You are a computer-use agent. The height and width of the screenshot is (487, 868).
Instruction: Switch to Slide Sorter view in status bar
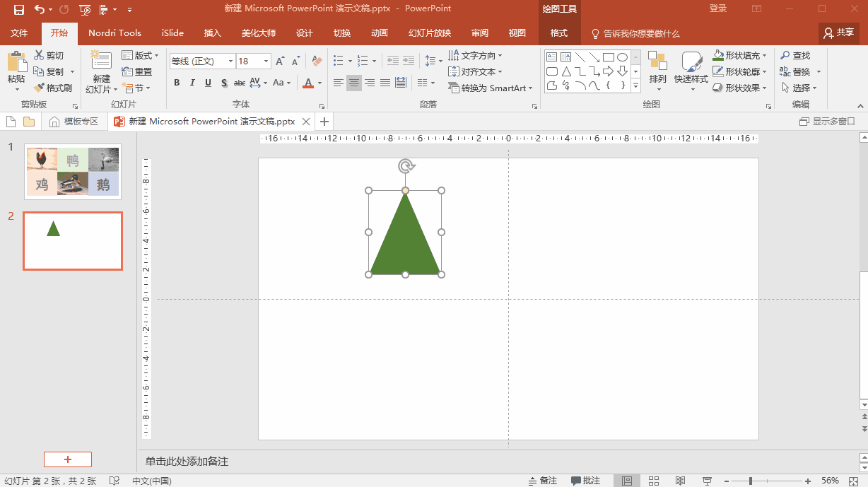click(x=653, y=481)
